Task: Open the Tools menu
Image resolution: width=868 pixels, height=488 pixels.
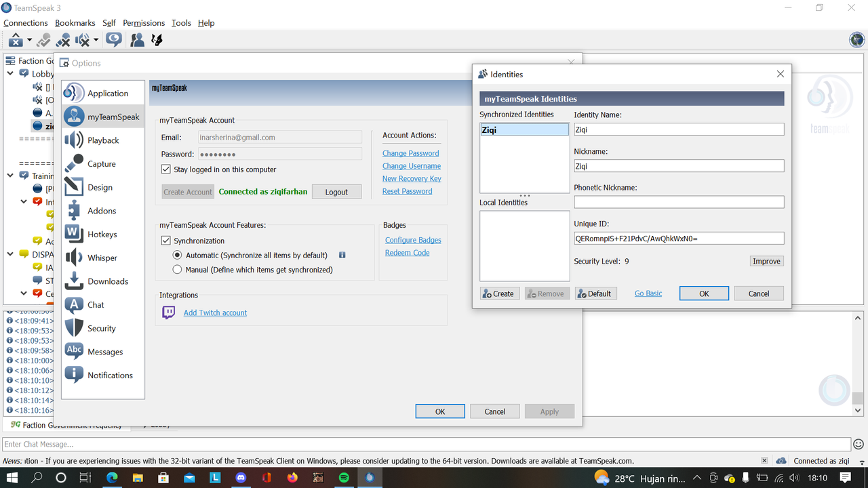Action: tap(181, 23)
